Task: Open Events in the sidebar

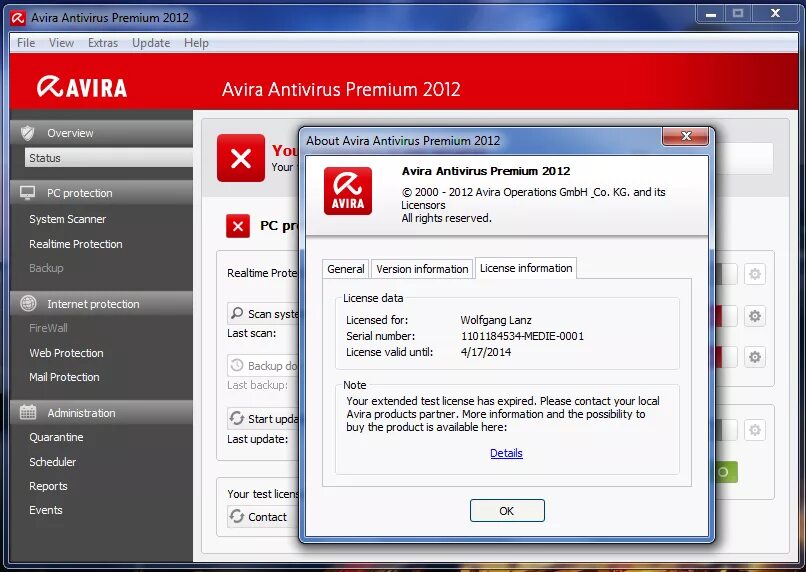Action: point(46,510)
